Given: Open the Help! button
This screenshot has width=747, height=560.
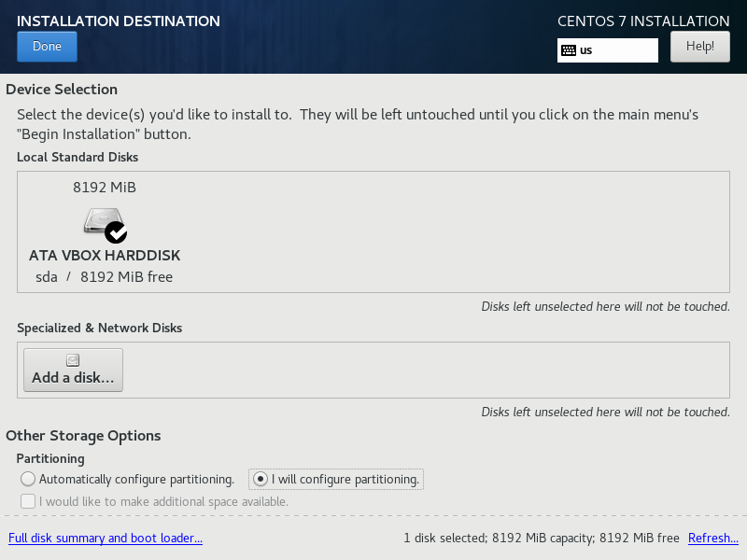Looking at the screenshot, I should pyautogui.click(x=699, y=47).
